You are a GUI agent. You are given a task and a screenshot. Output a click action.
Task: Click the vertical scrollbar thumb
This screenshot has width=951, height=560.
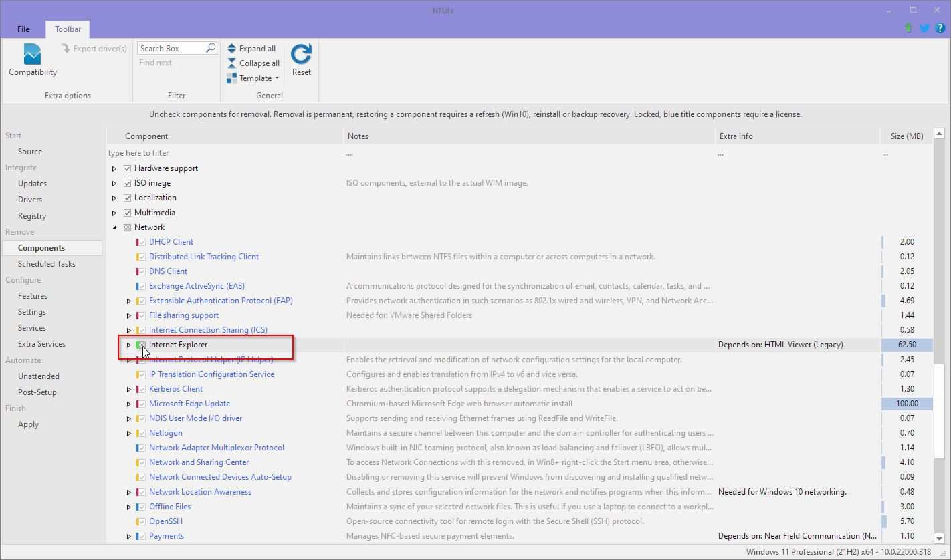coord(939,412)
